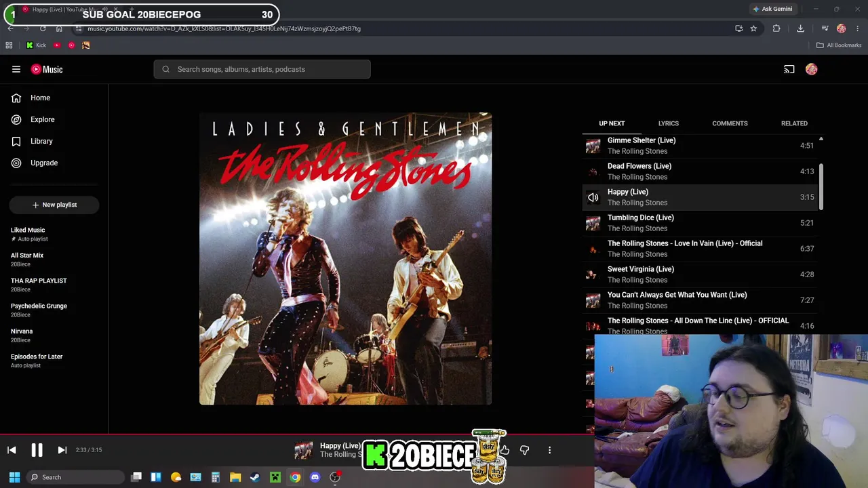
Task: Click the Explore compass icon
Action: tap(16, 119)
